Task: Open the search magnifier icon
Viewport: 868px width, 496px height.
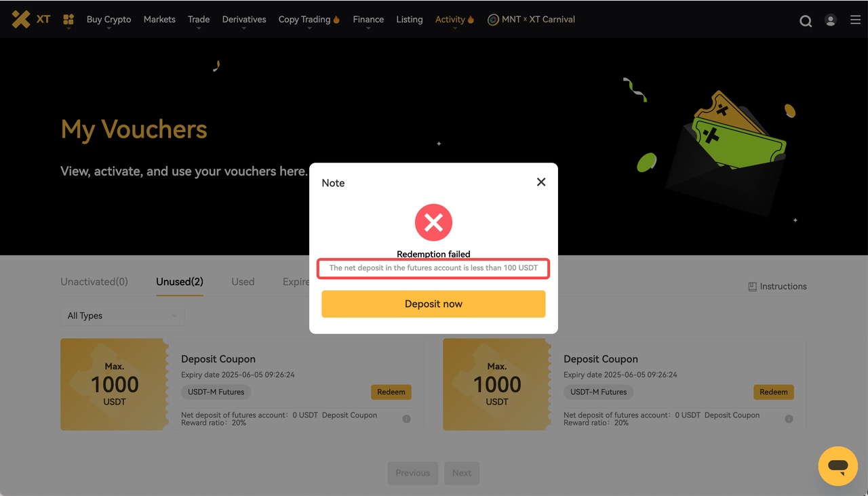Action: (x=806, y=20)
